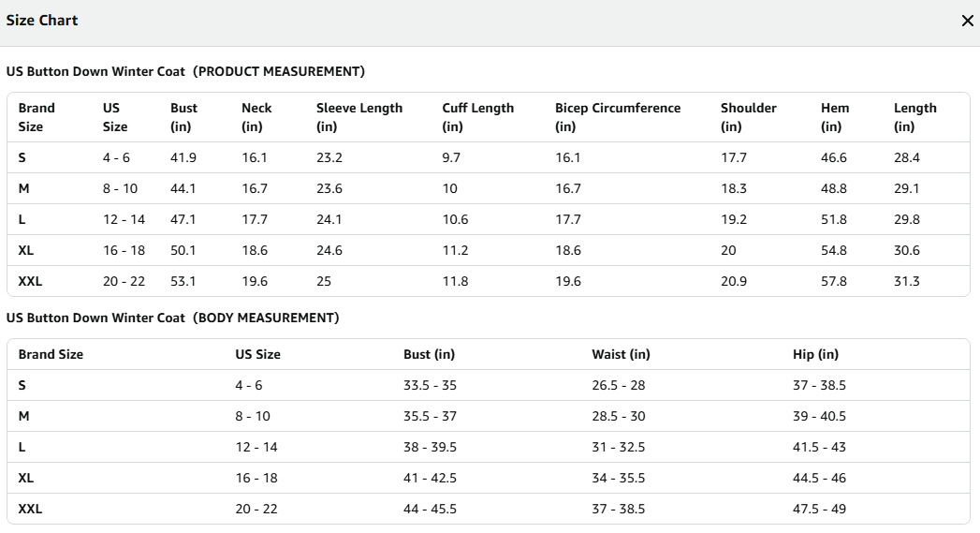
Task: Select length value '31.3'
Action: pyautogui.click(x=907, y=282)
